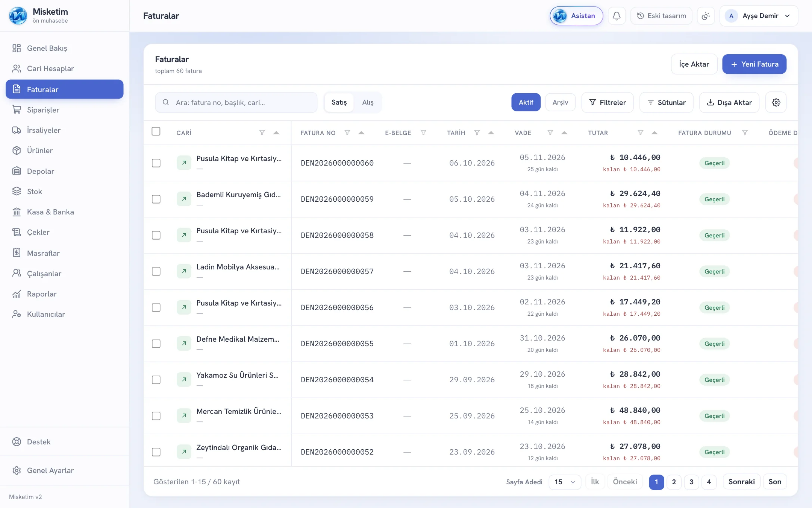Open outgoing arrow icon for Defne Medikal
The height and width of the screenshot is (508, 812).
point(184,344)
